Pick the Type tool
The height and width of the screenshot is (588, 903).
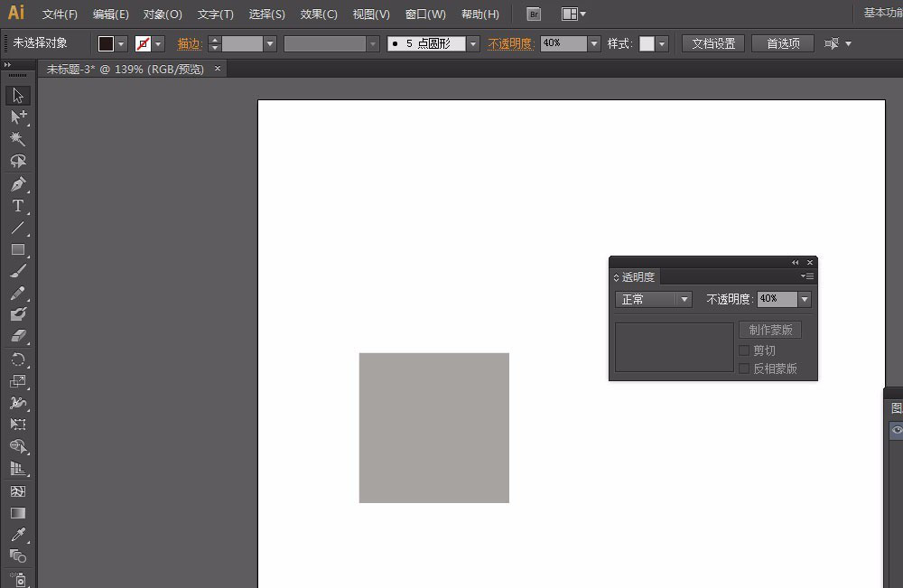coord(17,207)
